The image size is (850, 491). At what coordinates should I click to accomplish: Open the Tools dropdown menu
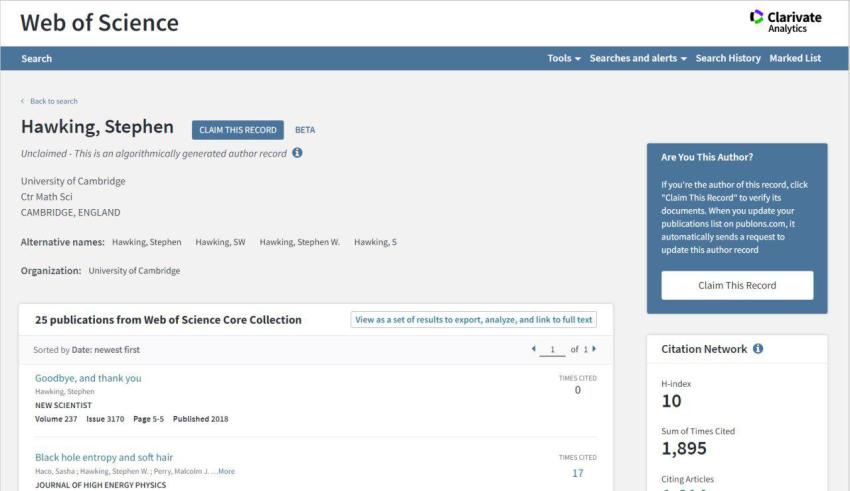(564, 58)
